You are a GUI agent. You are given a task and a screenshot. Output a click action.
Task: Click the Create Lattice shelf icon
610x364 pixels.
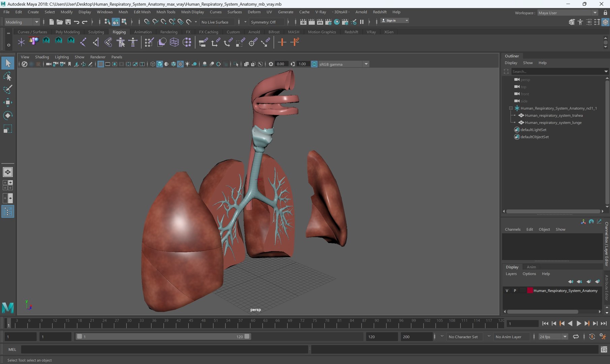click(174, 42)
